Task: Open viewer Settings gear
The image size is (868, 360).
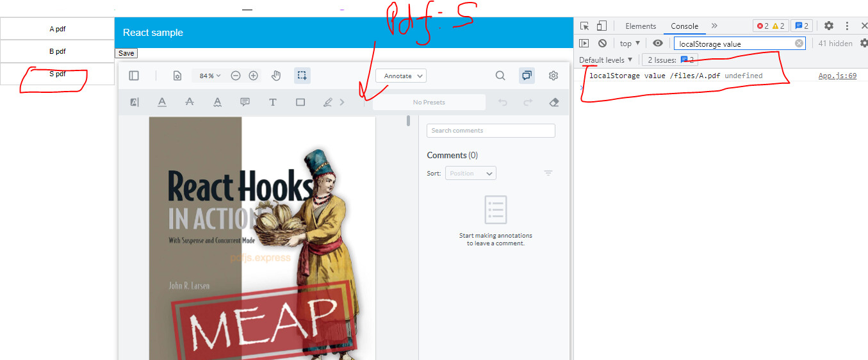Action: pyautogui.click(x=553, y=76)
